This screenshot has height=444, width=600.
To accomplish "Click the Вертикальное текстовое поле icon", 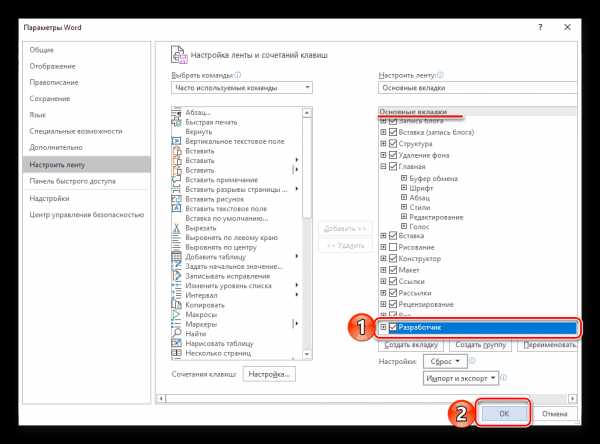I will pos(176,141).
